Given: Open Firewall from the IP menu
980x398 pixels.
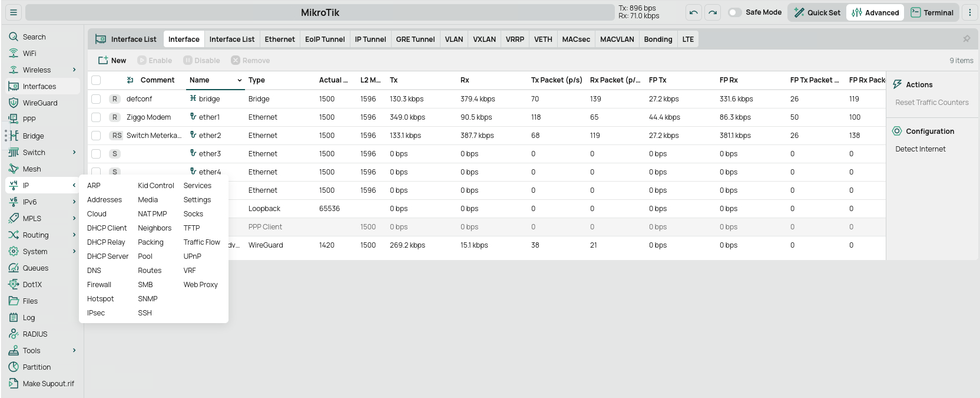Looking at the screenshot, I should 98,284.
